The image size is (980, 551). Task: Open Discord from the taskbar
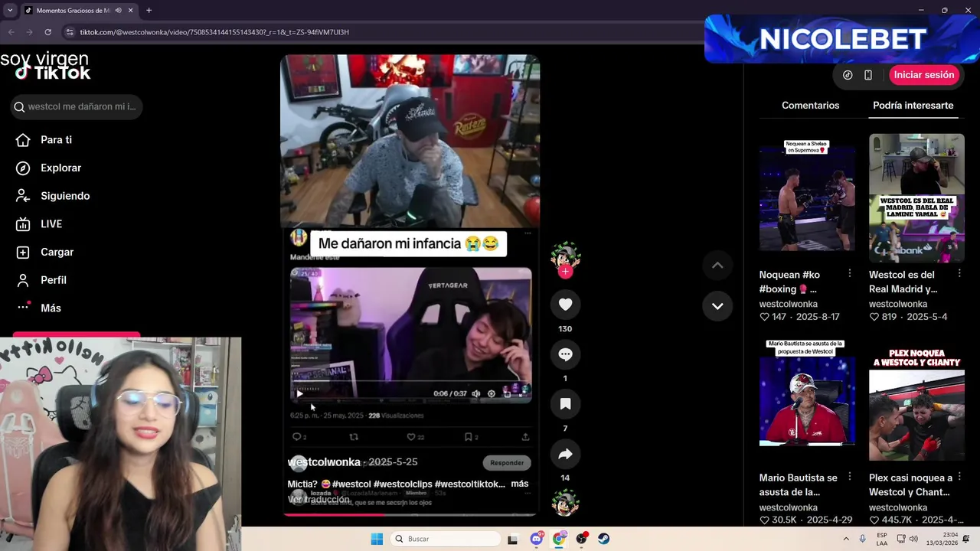537,539
